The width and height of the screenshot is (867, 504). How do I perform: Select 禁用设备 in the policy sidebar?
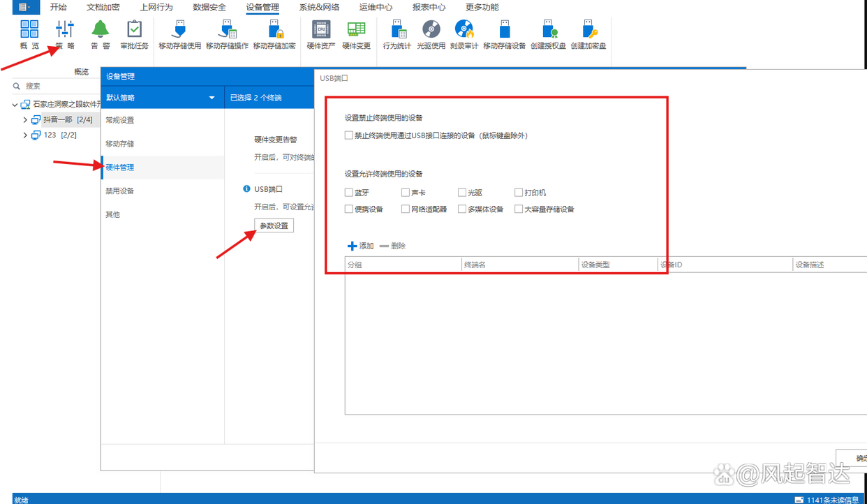(163, 191)
